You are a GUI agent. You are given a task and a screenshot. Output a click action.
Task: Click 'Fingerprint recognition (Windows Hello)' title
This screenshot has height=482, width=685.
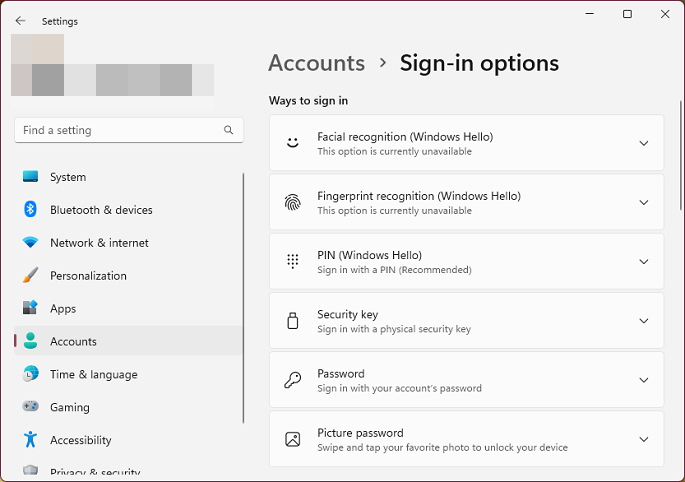tap(419, 196)
